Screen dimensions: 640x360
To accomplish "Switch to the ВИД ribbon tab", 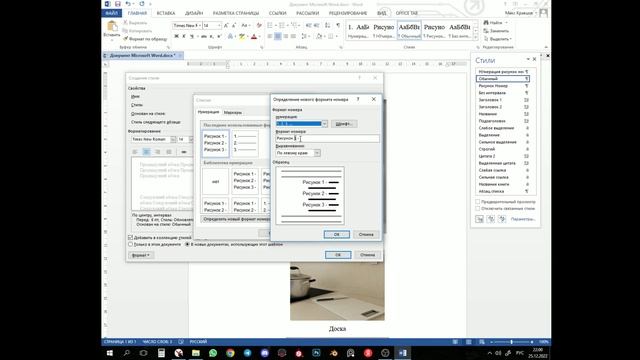I will pos(382,13).
